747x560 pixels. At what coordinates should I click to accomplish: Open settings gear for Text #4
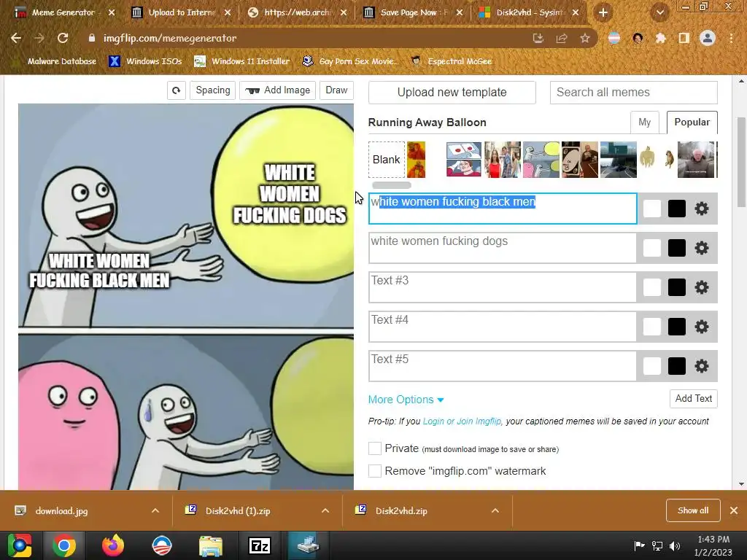point(701,327)
